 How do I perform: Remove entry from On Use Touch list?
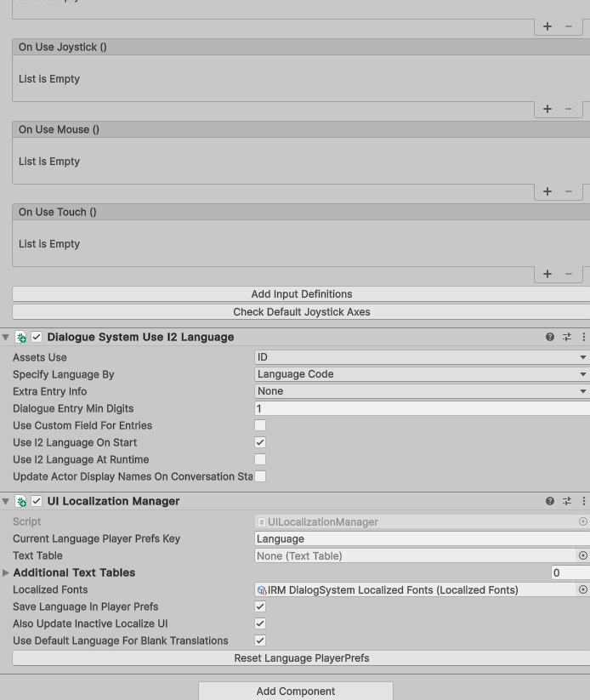[569, 274]
